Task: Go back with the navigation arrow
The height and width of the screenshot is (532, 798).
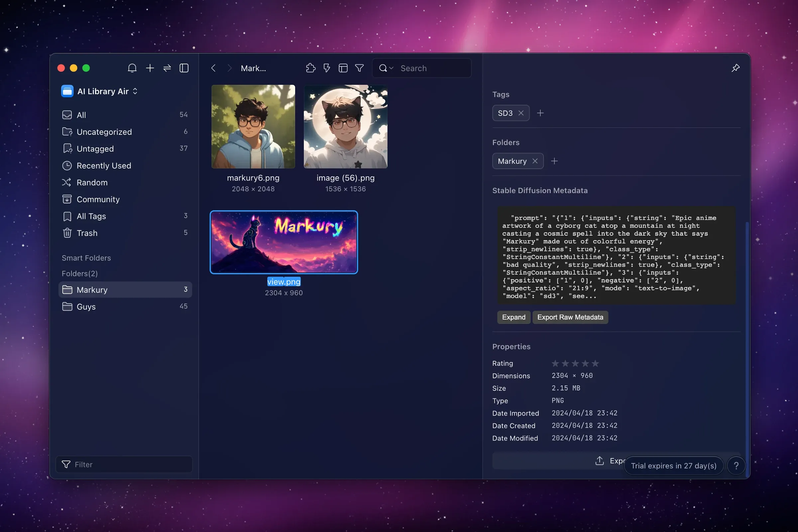Action: pyautogui.click(x=213, y=68)
